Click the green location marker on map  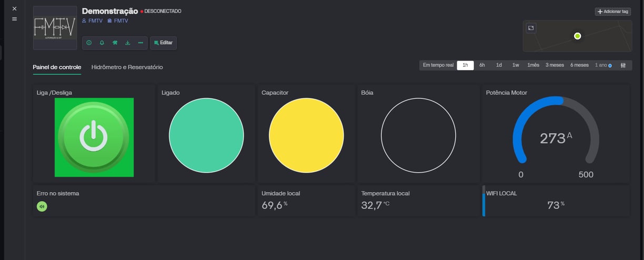577,36
